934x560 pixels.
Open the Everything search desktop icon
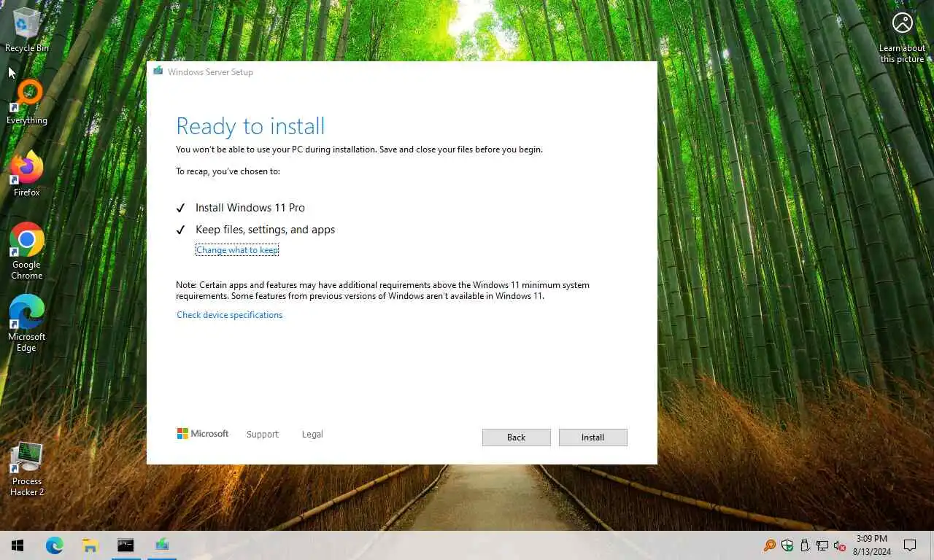click(x=27, y=102)
